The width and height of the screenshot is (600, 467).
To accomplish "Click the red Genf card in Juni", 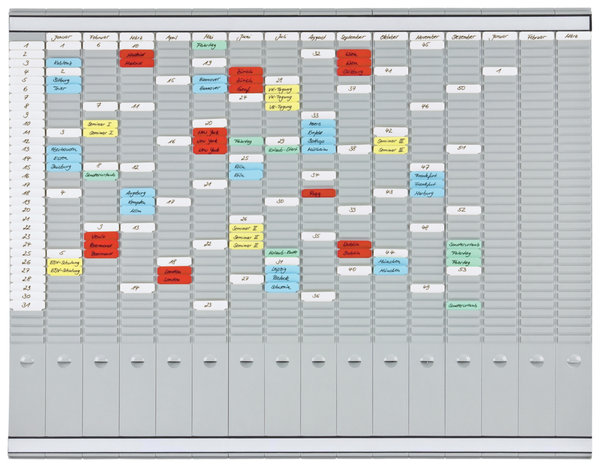I will tap(244, 89).
